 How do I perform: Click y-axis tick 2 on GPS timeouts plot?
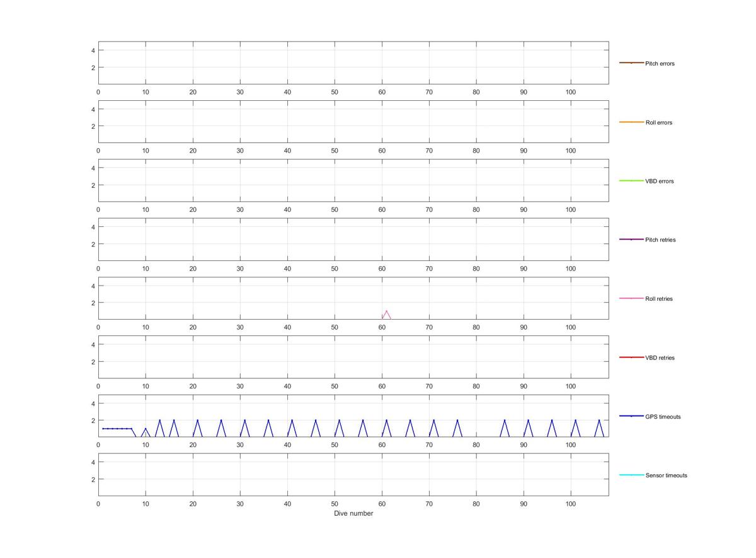93,421
